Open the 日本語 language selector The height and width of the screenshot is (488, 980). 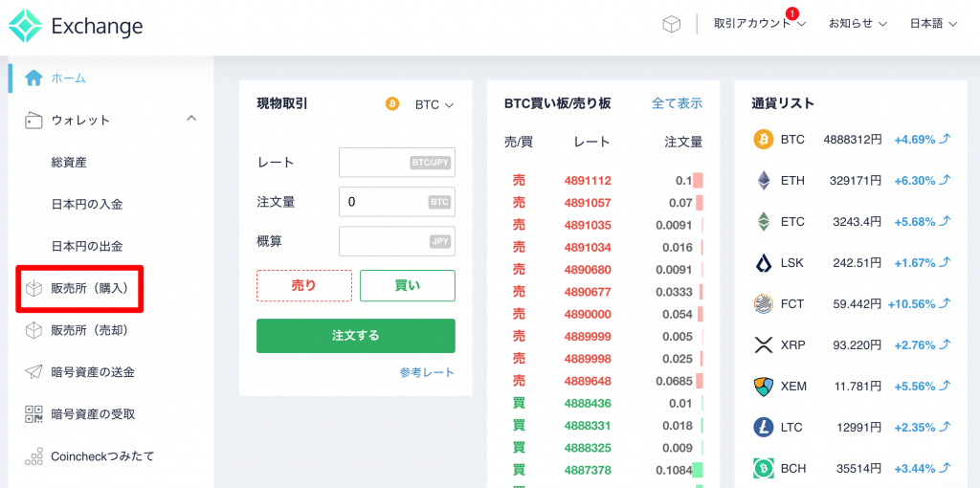(932, 24)
